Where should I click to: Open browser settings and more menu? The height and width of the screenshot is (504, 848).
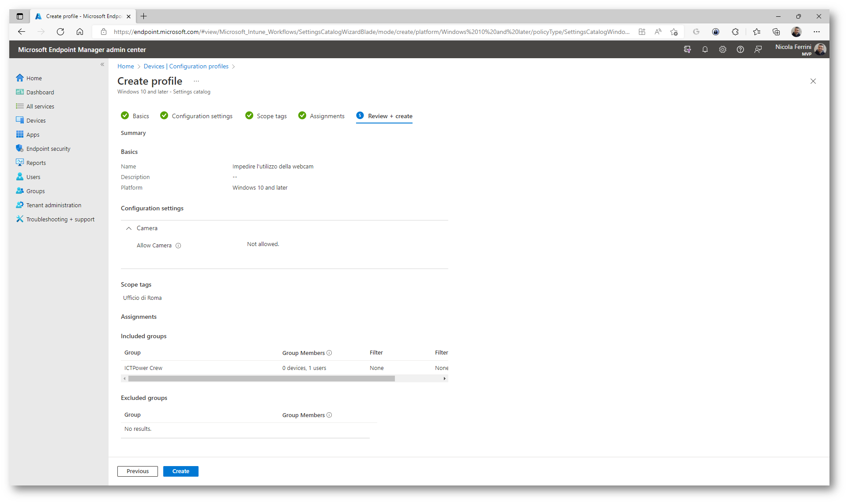click(817, 32)
